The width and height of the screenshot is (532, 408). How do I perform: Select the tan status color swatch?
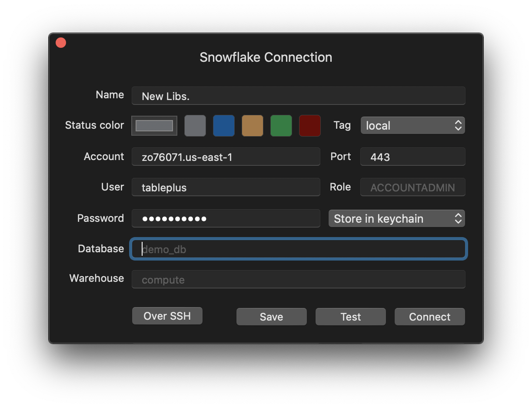[x=252, y=125]
